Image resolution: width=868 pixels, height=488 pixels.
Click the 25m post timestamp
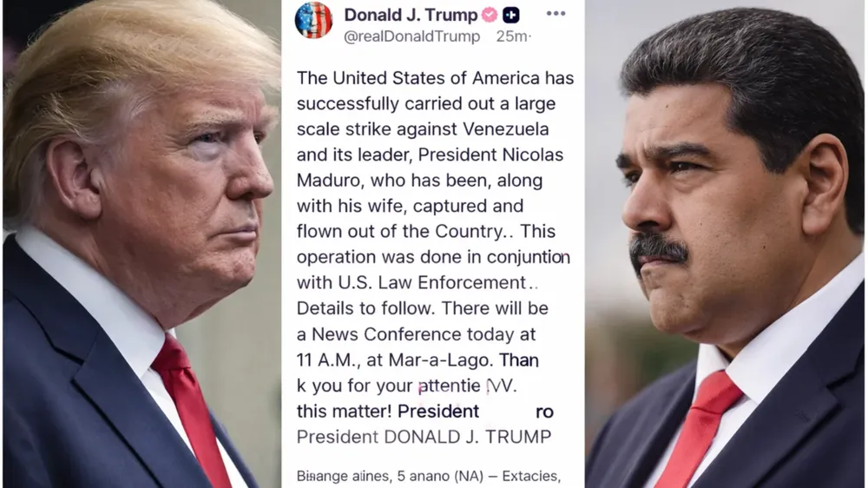tap(513, 36)
